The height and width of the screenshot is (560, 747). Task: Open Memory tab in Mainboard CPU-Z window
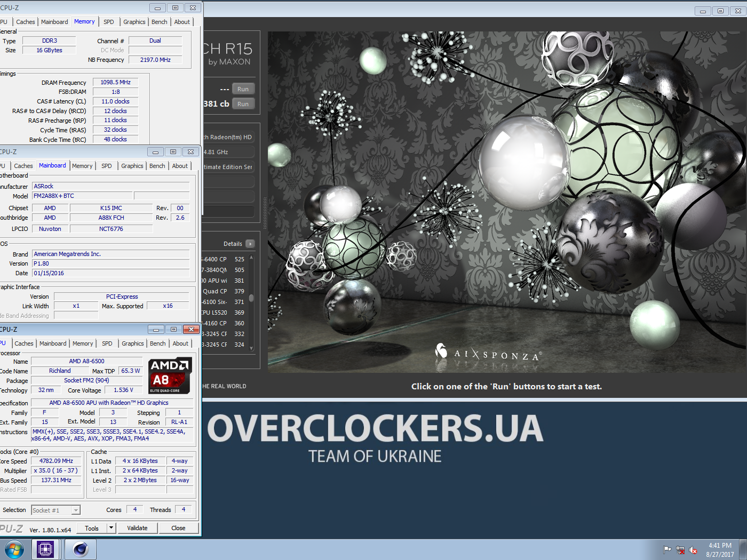[x=82, y=166]
